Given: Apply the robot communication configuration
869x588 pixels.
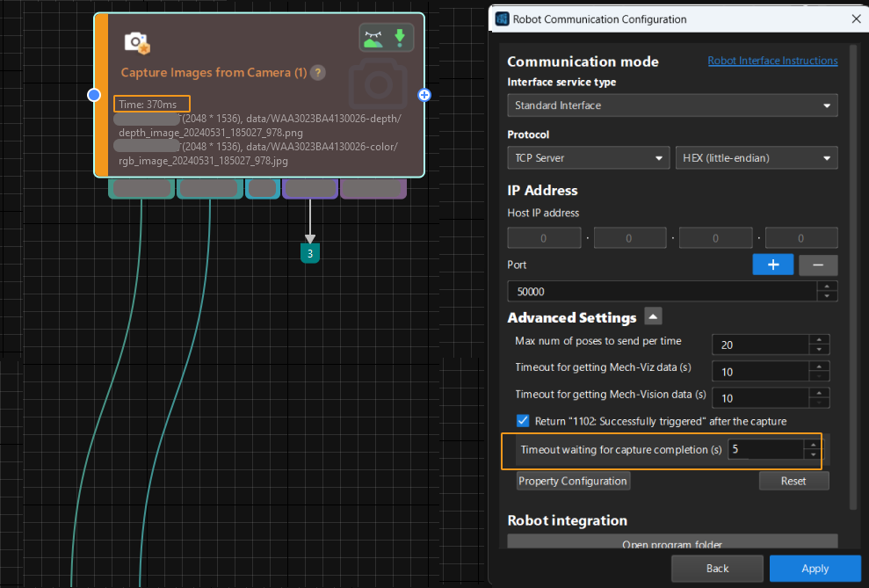Looking at the screenshot, I should pyautogui.click(x=815, y=569).
